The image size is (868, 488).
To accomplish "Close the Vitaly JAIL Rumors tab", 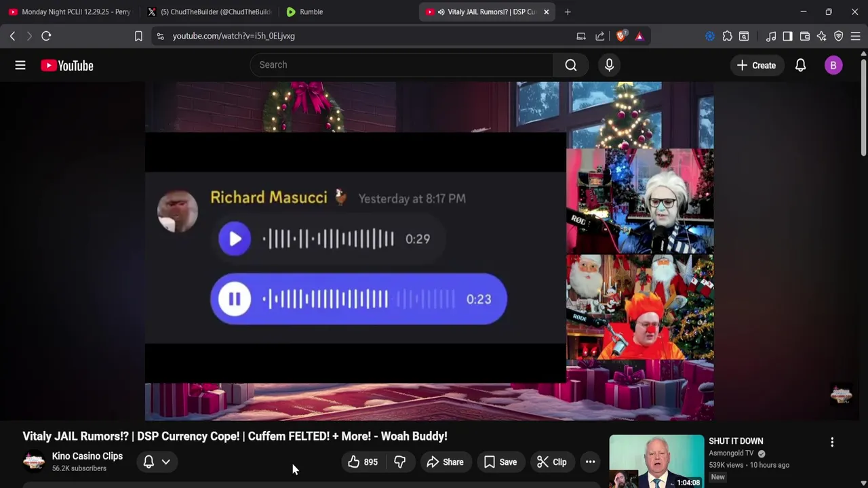I will (x=547, y=12).
